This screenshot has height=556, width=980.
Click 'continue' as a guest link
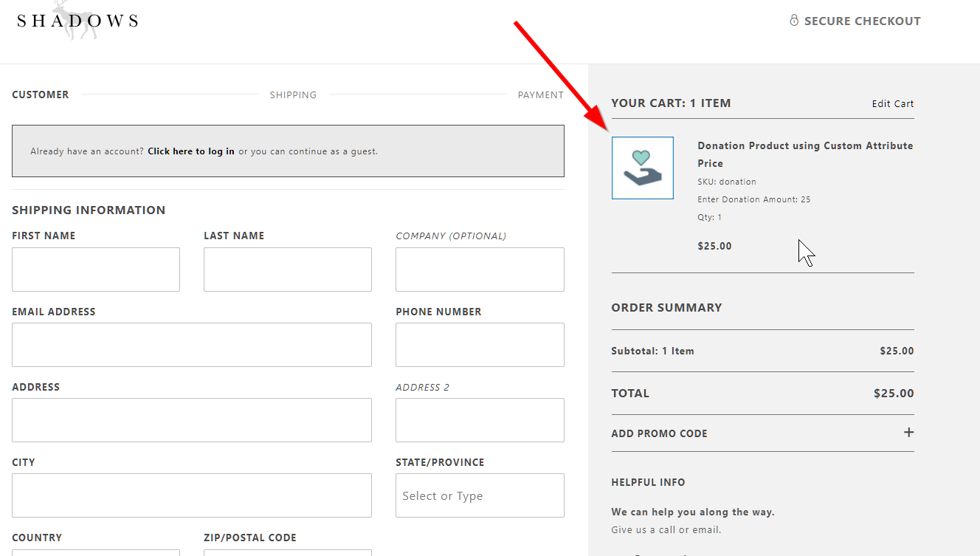308,151
